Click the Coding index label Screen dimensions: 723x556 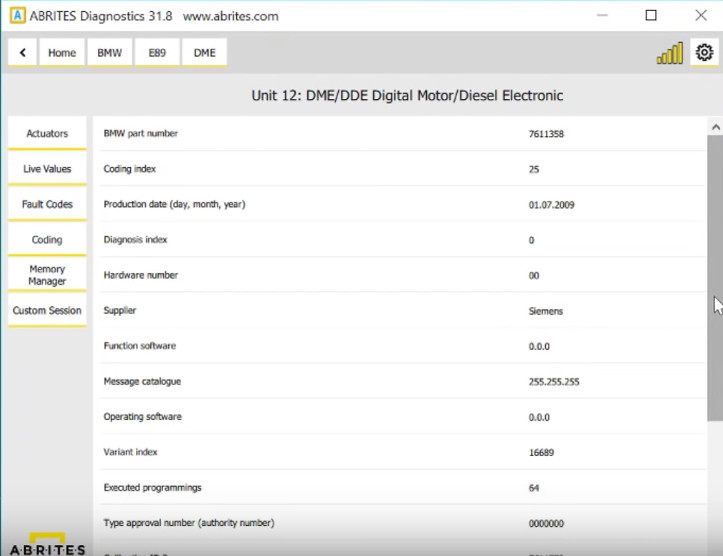130,169
